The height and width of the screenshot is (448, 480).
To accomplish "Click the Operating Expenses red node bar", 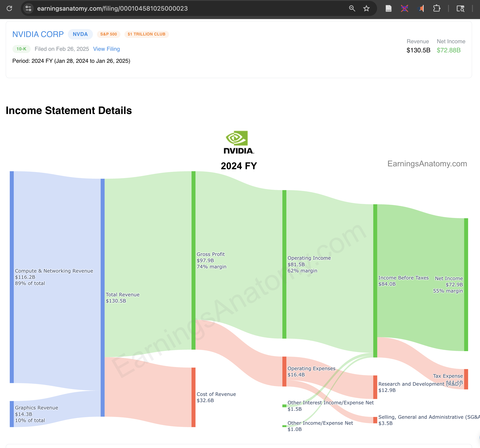I will click(284, 371).
